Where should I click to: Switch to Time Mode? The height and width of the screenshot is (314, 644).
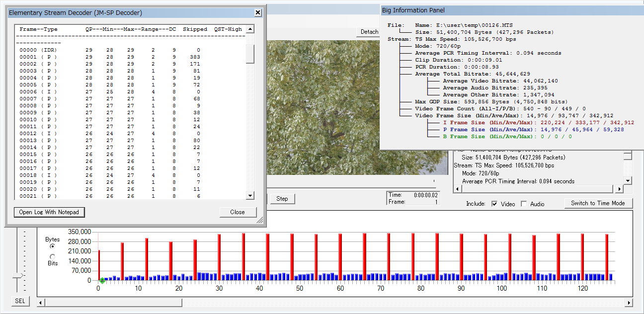pos(598,203)
